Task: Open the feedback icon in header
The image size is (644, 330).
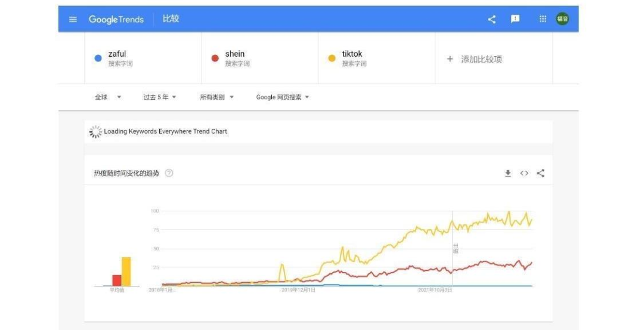Action: [515, 19]
